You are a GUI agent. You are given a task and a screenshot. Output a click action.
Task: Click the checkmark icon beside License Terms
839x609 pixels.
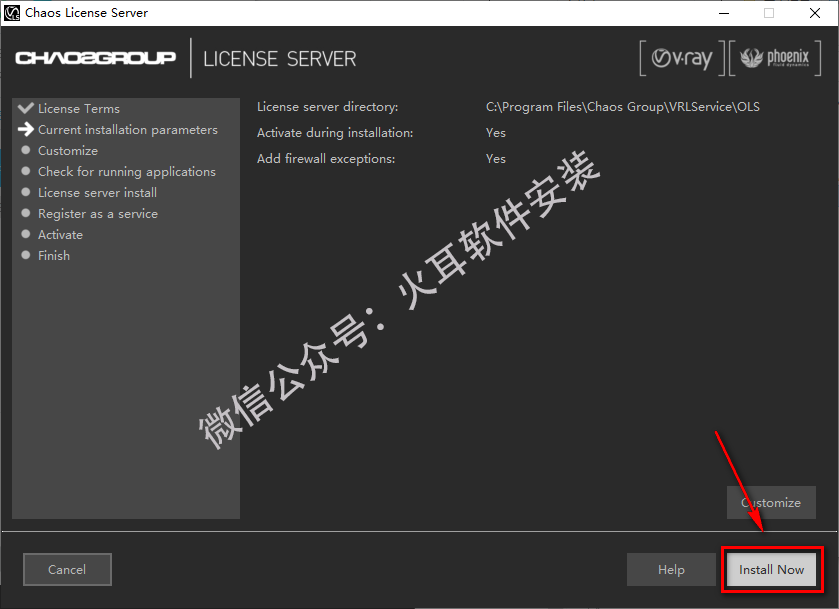click(x=26, y=108)
